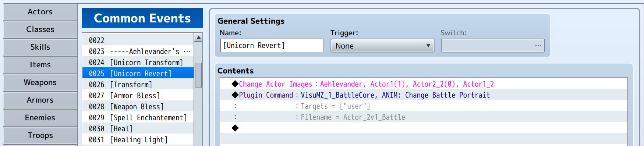Click the event list scrollbar thumb
Image resolution: width=644 pixels, height=146 pixels.
[198, 75]
